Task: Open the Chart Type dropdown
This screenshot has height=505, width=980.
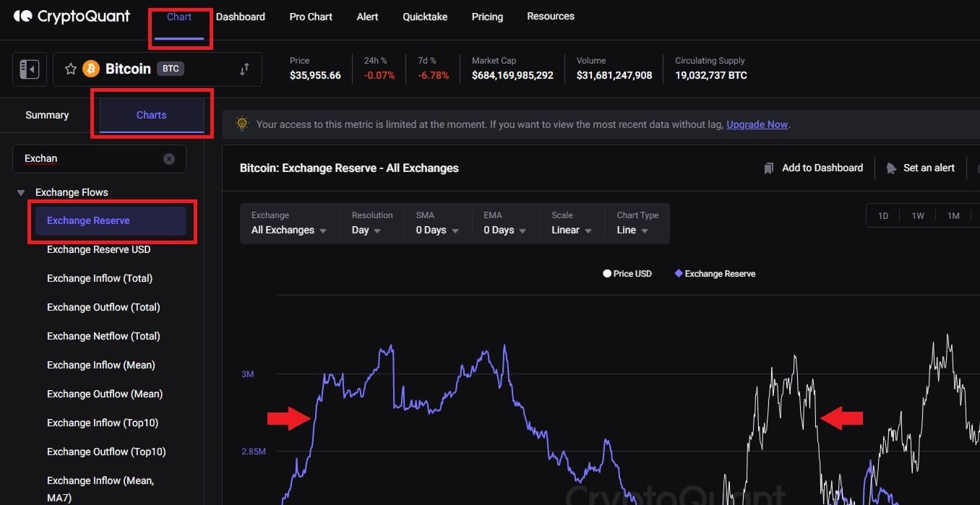Action: tap(637, 223)
